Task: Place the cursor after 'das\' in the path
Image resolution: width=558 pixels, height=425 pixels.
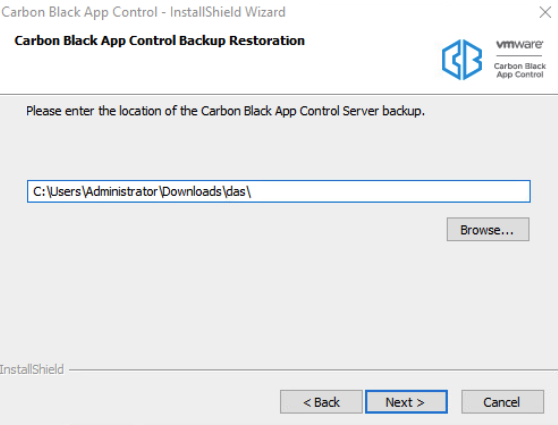Action: tap(252, 191)
